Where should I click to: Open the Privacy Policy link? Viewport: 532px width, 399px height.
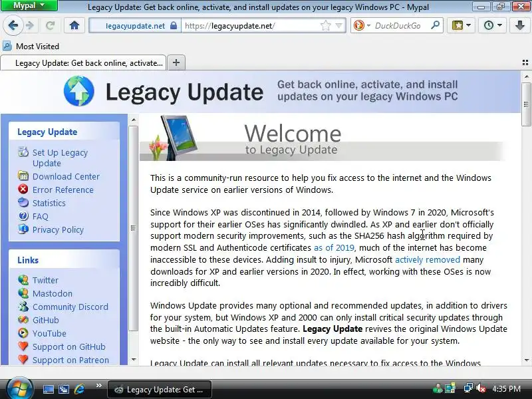point(58,229)
